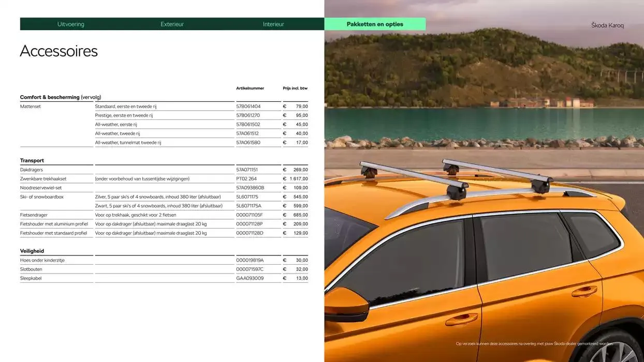Click the Škoda Karoq title text
This screenshot has height=362, width=644.
tap(607, 25)
